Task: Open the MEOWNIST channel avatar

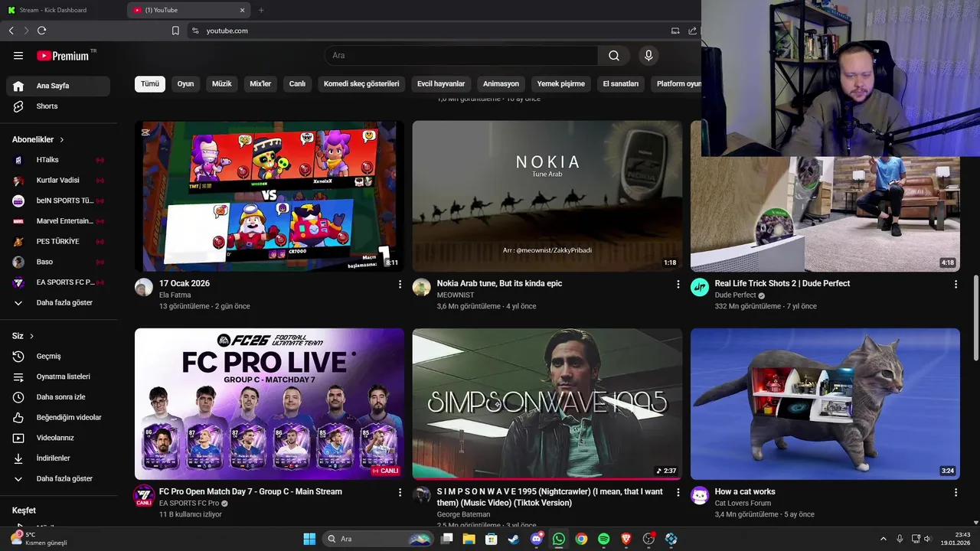Action: point(422,287)
